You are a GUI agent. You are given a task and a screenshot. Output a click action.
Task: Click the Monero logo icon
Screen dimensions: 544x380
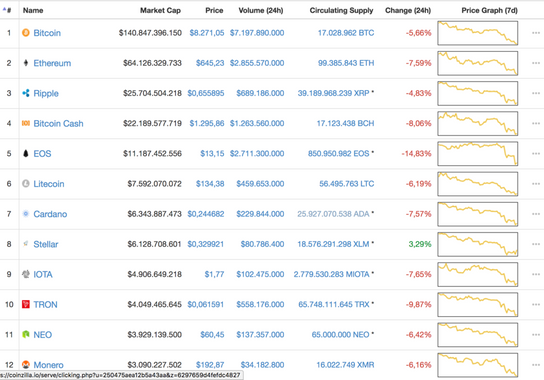click(x=26, y=365)
